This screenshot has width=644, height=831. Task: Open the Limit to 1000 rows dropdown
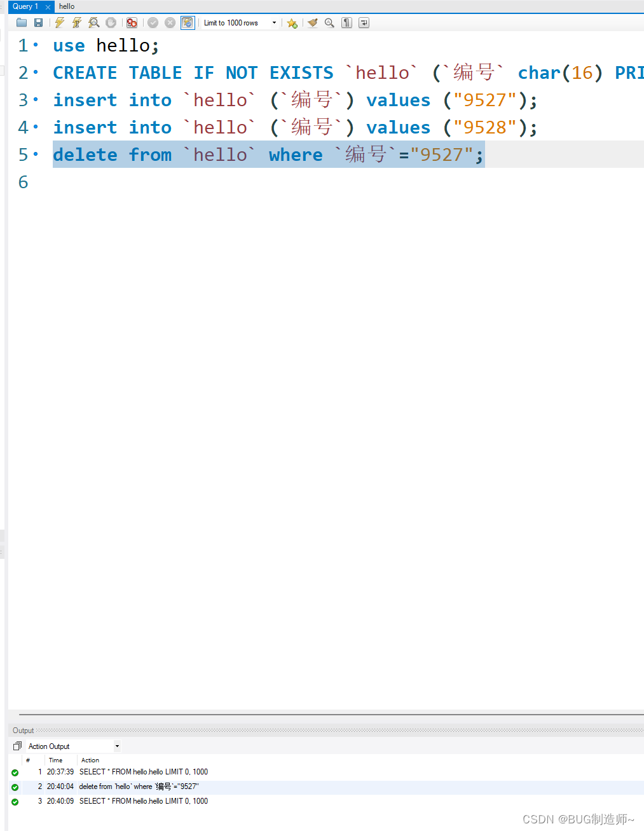(x=273, y=22)
